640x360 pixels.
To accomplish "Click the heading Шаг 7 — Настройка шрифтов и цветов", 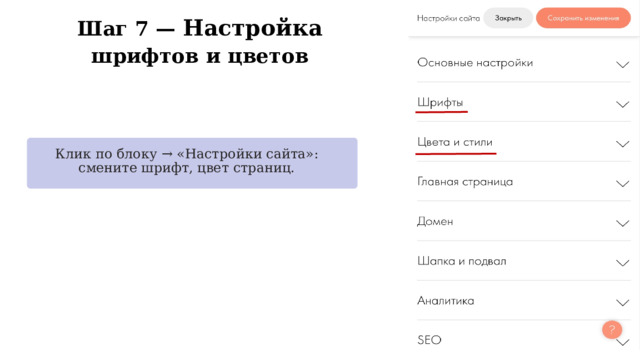I will pyautogui.click(x=200, y=42).
